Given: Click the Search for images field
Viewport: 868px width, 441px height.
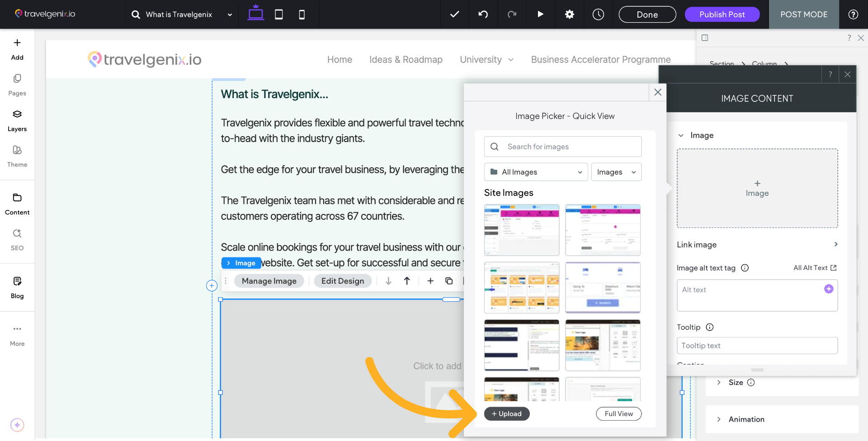Looking at the screenshot, I should pos(563,147).
